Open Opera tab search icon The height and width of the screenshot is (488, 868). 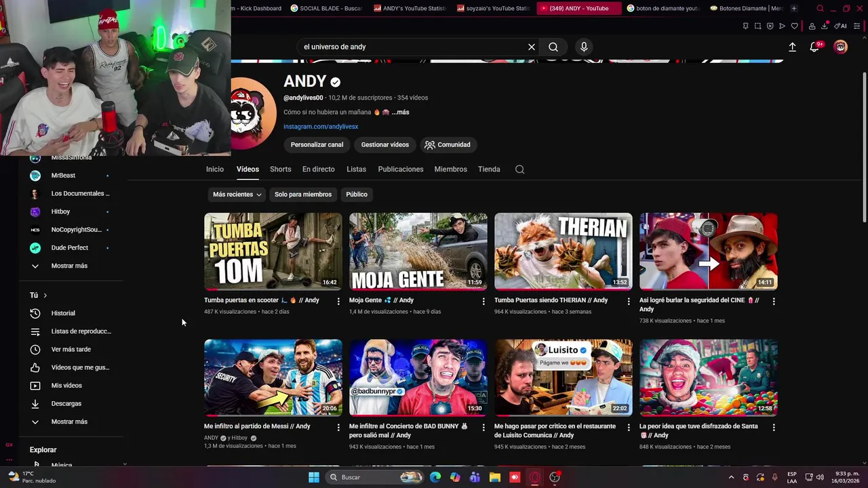tap(820, 8)
